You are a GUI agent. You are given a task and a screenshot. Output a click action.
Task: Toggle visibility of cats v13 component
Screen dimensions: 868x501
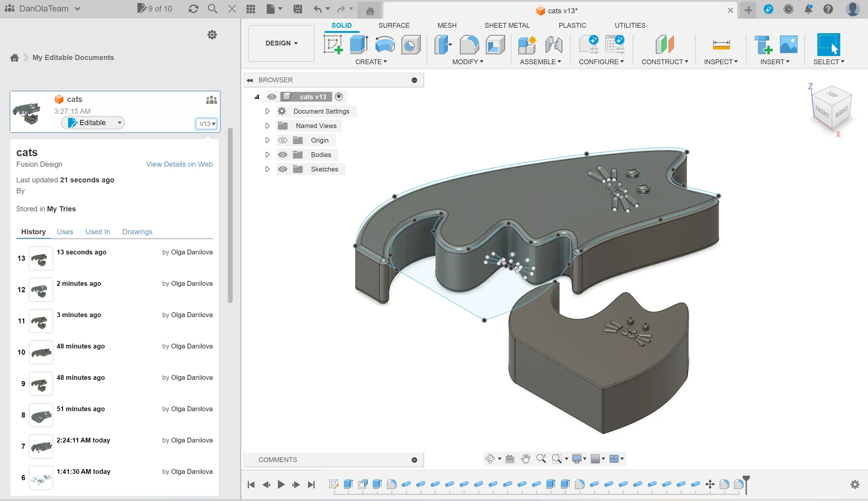pos(272,97)
